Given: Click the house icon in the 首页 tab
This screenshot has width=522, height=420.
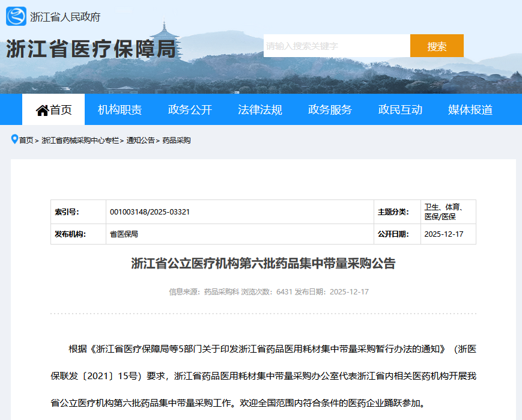Looking at the screenshot, I should pos(42,110).
